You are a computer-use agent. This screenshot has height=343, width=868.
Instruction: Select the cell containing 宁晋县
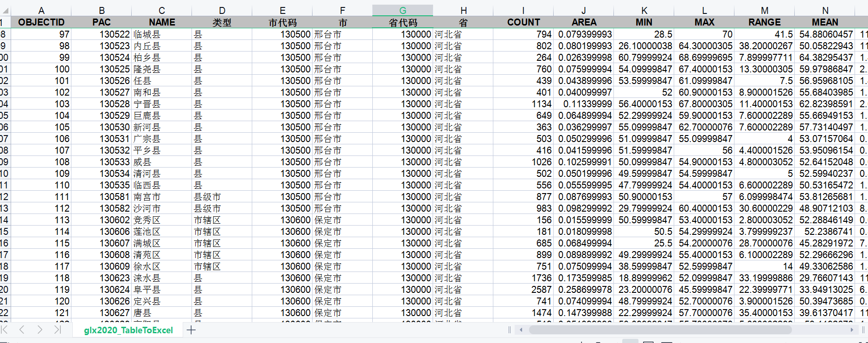162,104
